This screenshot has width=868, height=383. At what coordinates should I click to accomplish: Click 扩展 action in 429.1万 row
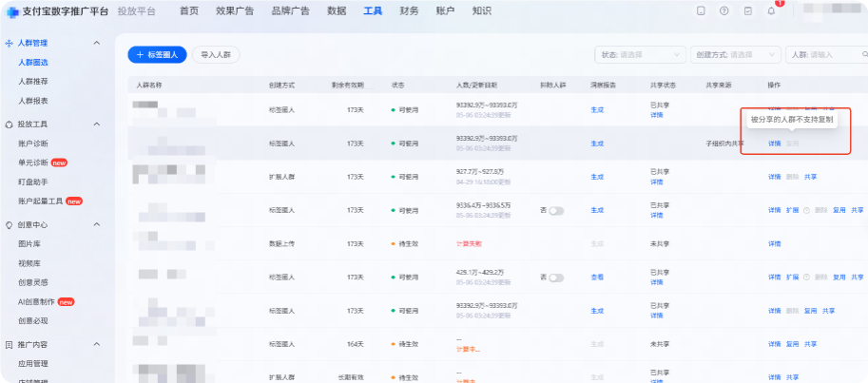[x=792, y=278]
